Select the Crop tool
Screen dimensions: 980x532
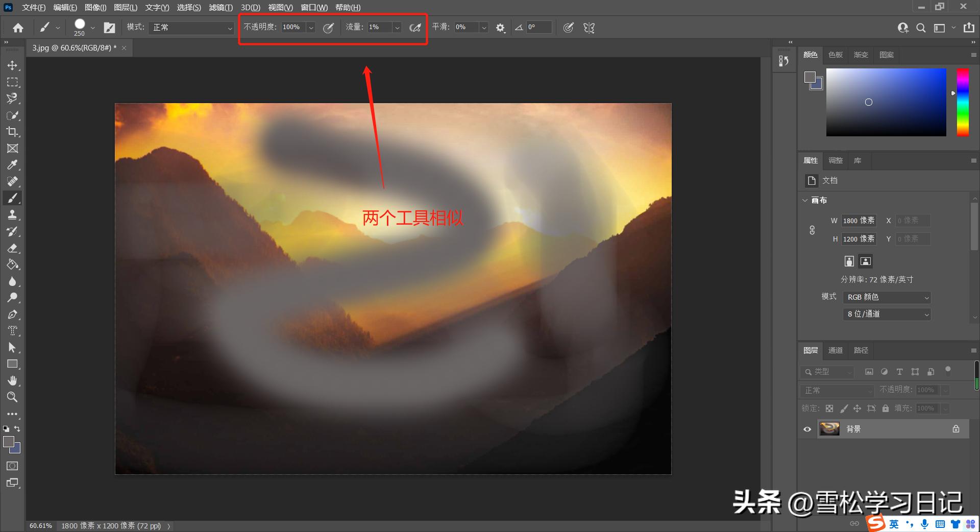[12, 132]
